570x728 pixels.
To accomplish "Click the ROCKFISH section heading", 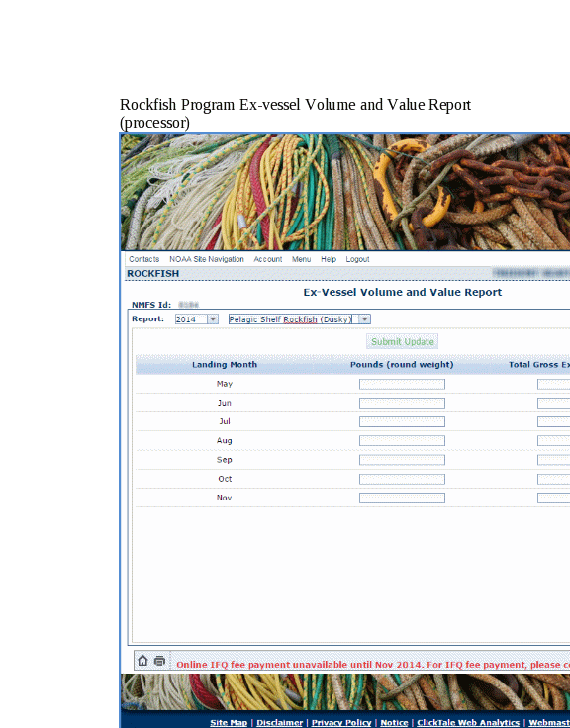I will 152,273.
